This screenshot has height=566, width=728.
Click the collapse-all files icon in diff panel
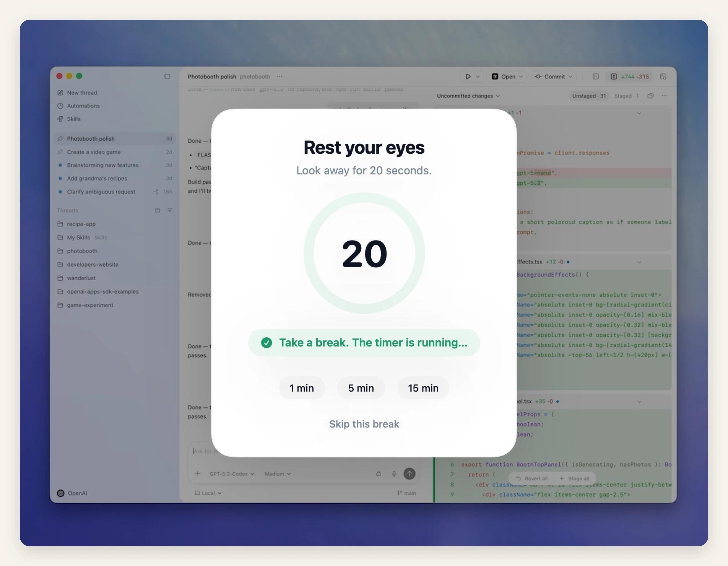pos(650,96)
